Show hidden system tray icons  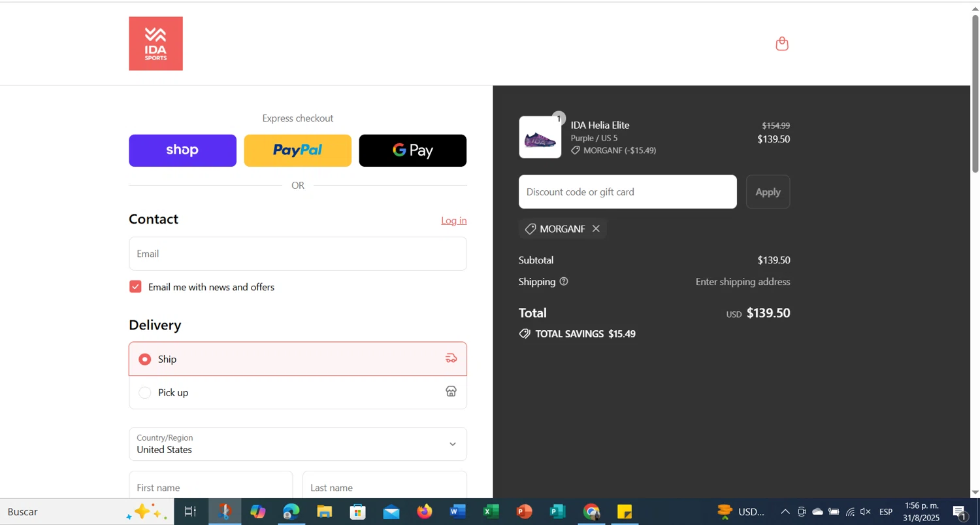coord(785,512)
